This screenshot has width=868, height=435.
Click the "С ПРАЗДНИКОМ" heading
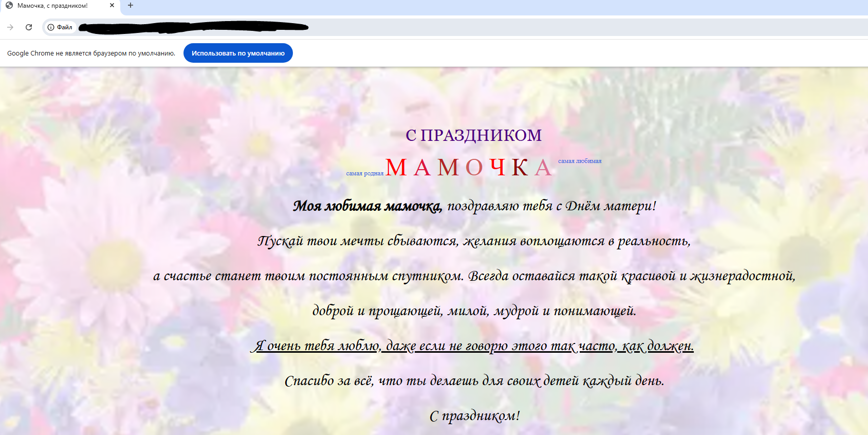[473, 135]
